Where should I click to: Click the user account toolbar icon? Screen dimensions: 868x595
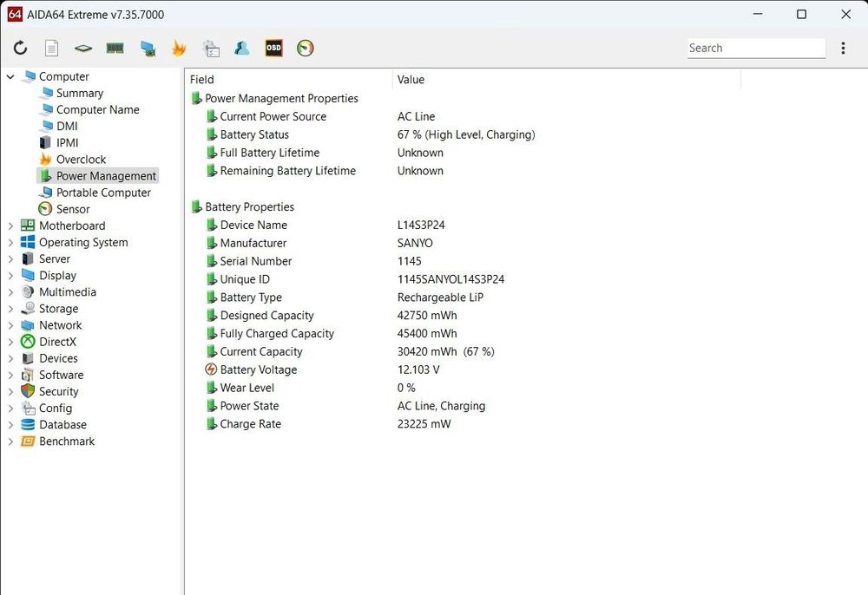(242, 48)
